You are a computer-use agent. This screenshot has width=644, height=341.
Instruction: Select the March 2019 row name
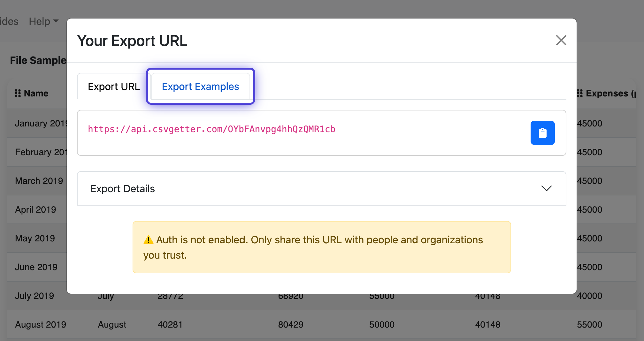click(39, 181)
